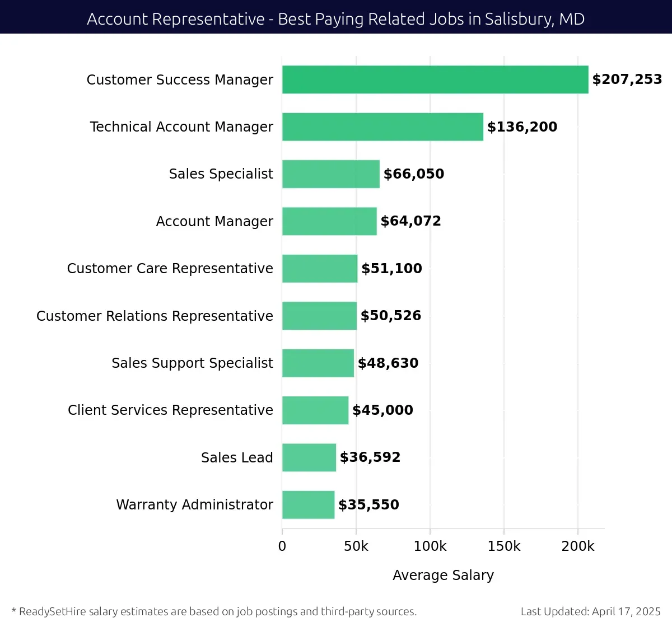
Task: Click the $50,526 salary value
Action: coord(391,316)
